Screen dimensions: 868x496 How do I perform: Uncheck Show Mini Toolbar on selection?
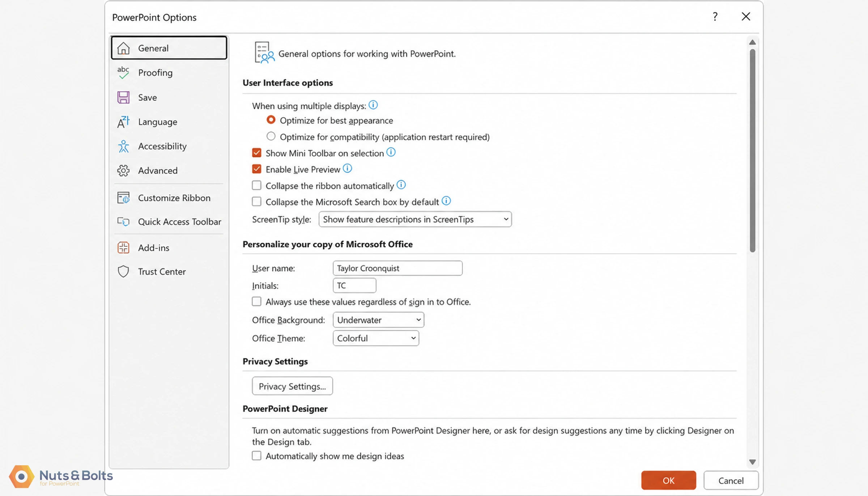(257, 153)
